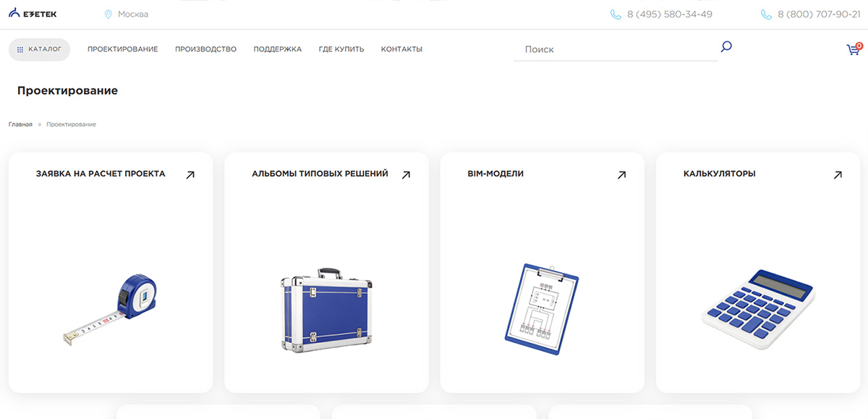The image size is (868, 419).
Task: Open the Производство menu item
Action: pos(205,49)
